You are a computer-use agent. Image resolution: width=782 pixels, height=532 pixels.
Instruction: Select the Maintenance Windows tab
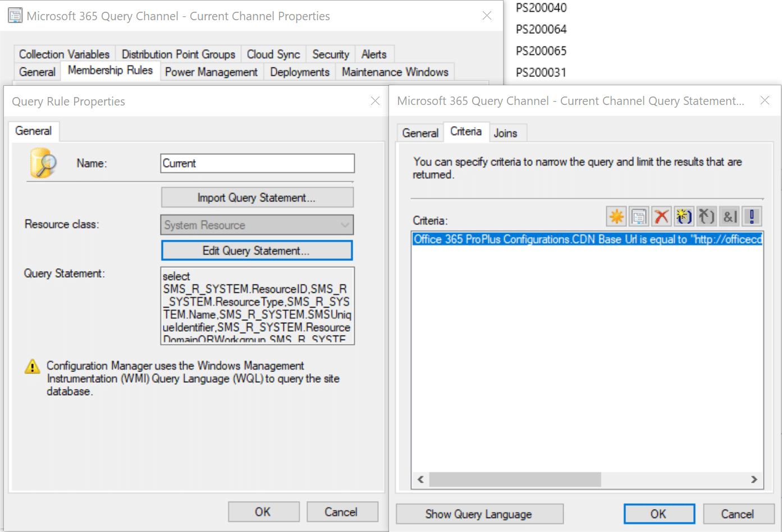[395, 72]
